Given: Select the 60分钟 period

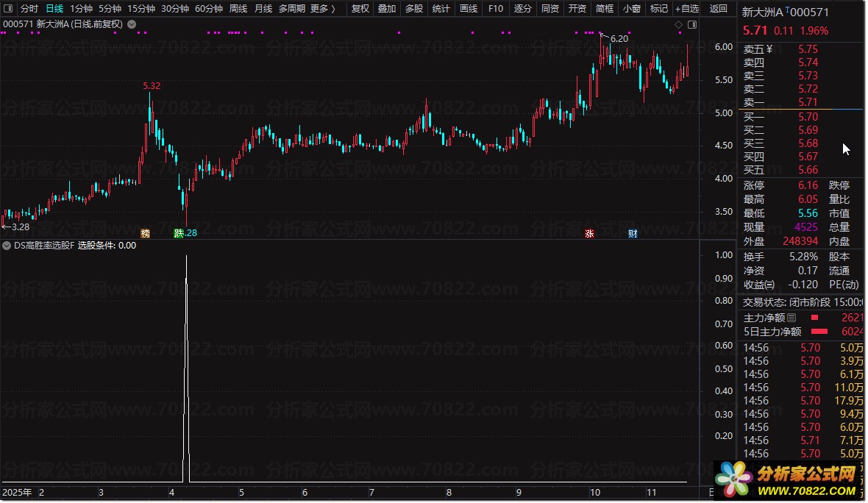Looking at the screenshot, I should 209,8.
